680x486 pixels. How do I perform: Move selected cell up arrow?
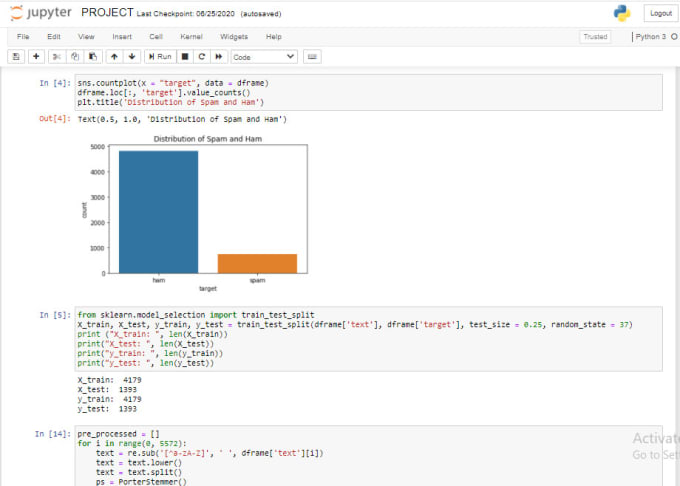tap(114, 56)
